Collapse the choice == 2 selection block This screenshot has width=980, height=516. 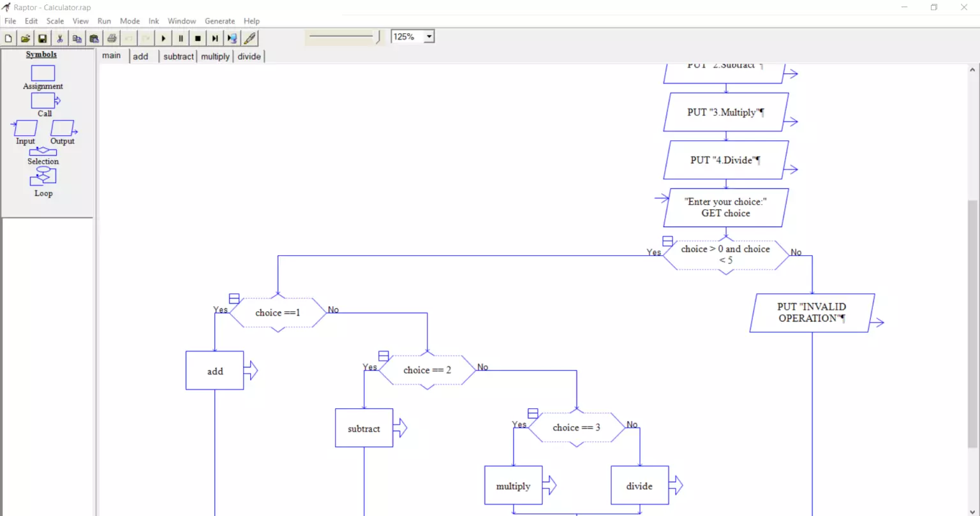pyautogui.click(x=383, y=356)
